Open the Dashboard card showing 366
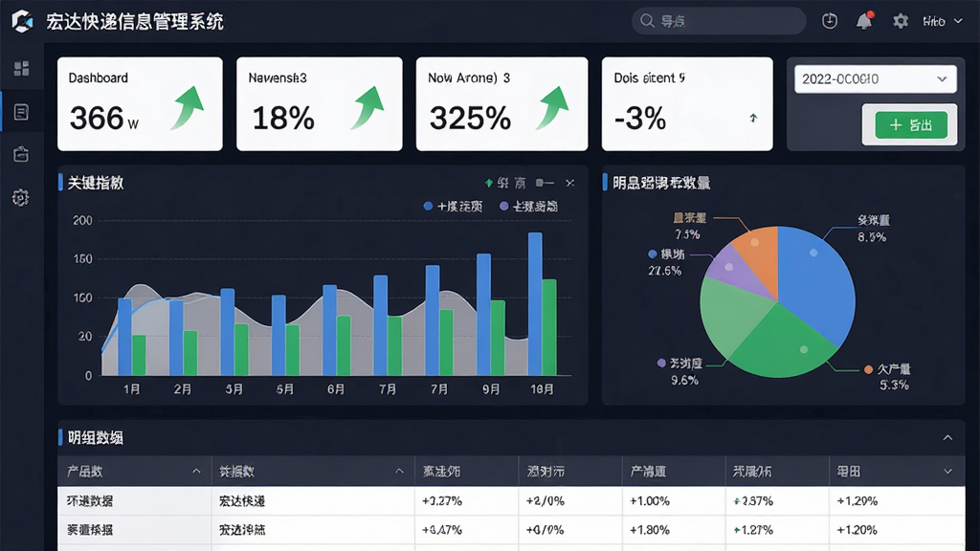The image size is (980, 551). (140, 103)
